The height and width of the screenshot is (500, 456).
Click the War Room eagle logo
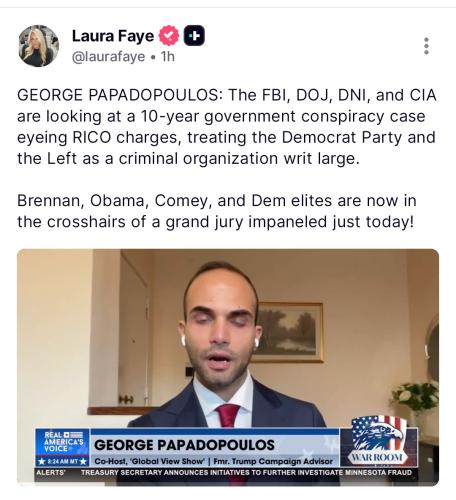click(378, 440)
